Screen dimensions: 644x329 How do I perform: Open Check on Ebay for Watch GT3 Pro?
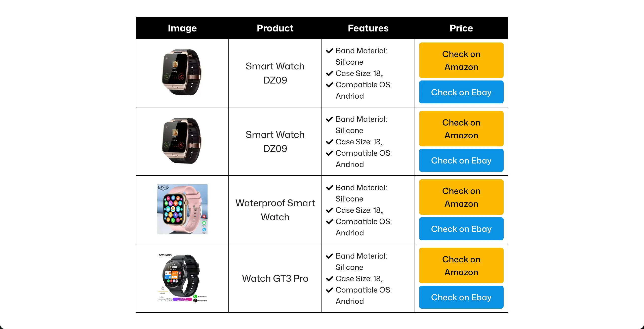[x=461, y=297]
